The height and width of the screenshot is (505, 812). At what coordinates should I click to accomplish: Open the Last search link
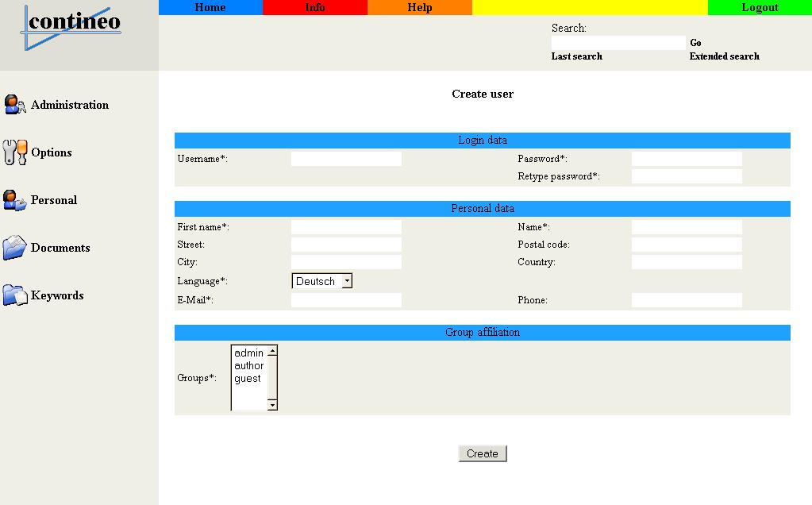click(x=576, y=56)
